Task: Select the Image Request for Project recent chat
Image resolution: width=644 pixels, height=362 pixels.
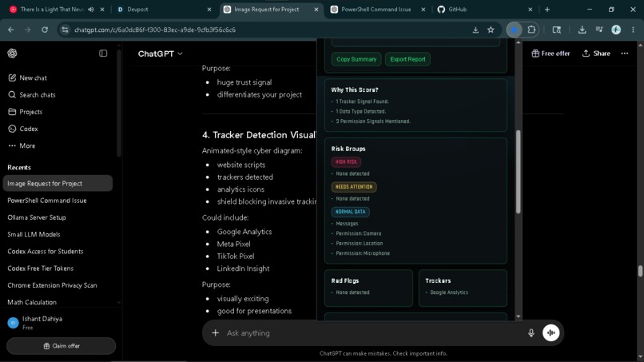Action: 57,183
